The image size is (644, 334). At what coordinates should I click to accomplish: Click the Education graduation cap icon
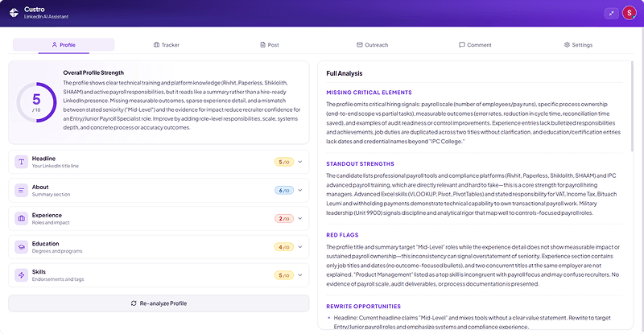click(x=22, y=247)
